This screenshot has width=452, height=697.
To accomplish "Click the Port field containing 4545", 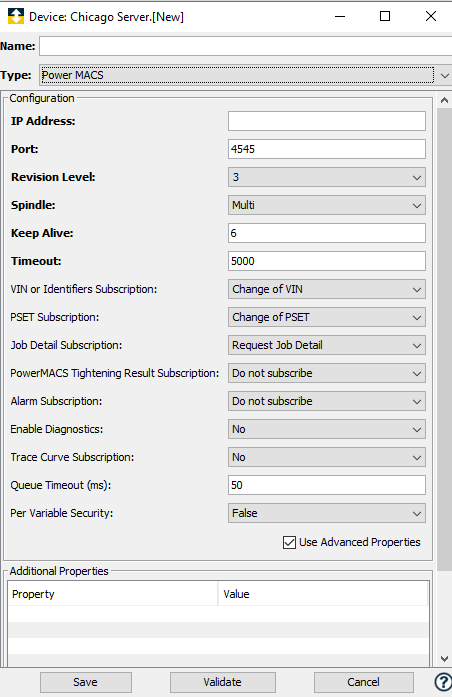I will coord(327,149).
